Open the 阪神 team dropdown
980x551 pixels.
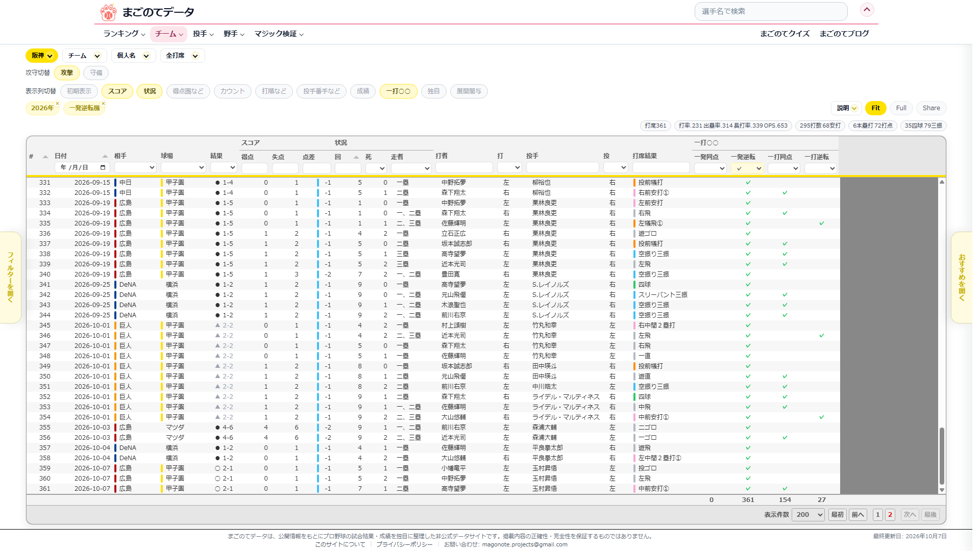click(x=42, y=56)
